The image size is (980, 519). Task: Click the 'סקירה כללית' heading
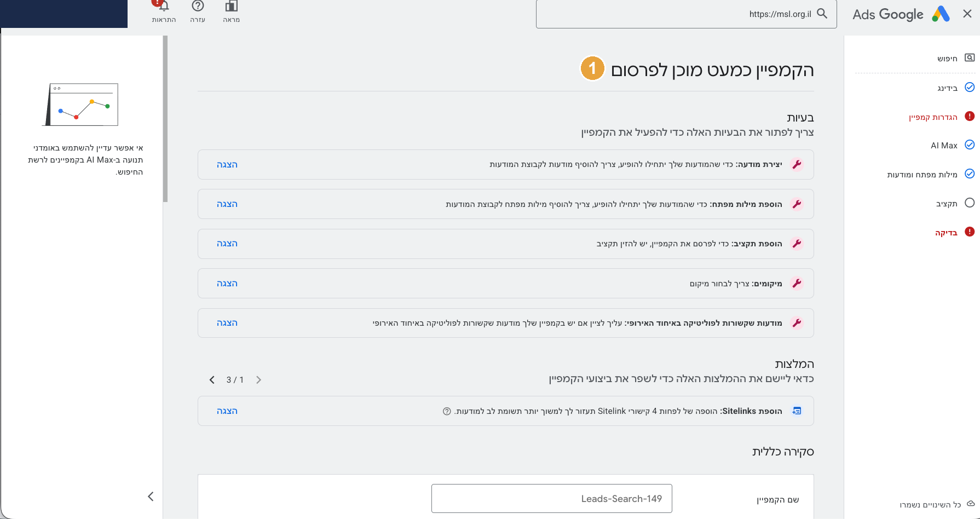tap(783, 452)
